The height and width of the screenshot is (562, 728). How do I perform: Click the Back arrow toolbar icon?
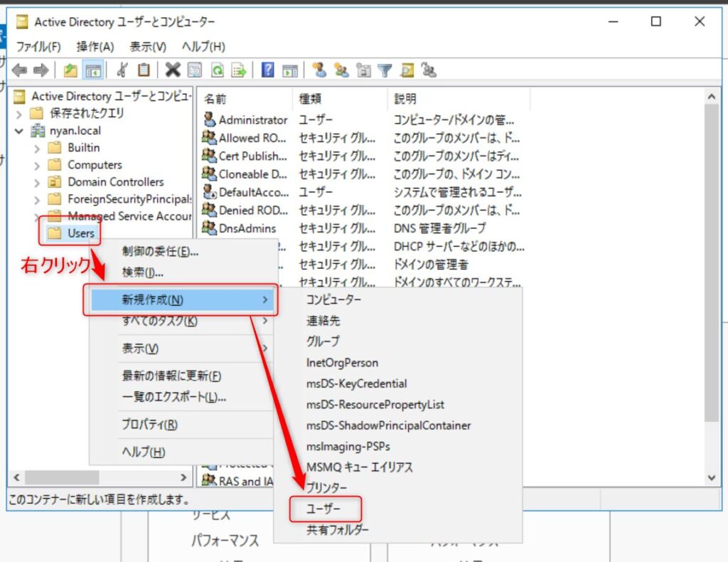tap(19, 70)
